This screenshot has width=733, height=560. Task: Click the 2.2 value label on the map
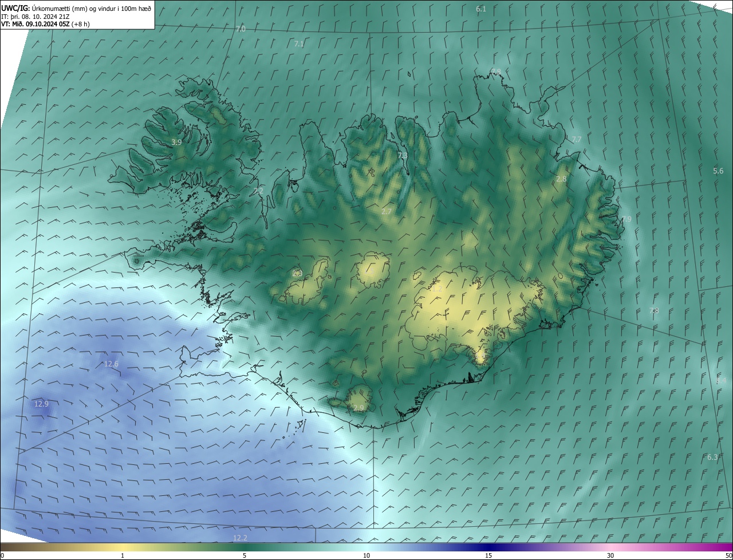click(x=258, y=190)
